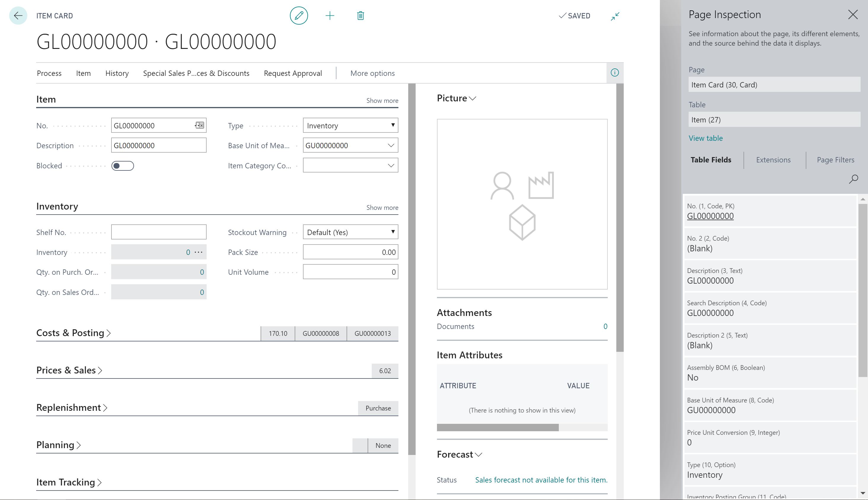The width and height of the screenshot is (868, 500).
Task: Click assist-edit icon in No. field
Action: [x=200, y=125]
